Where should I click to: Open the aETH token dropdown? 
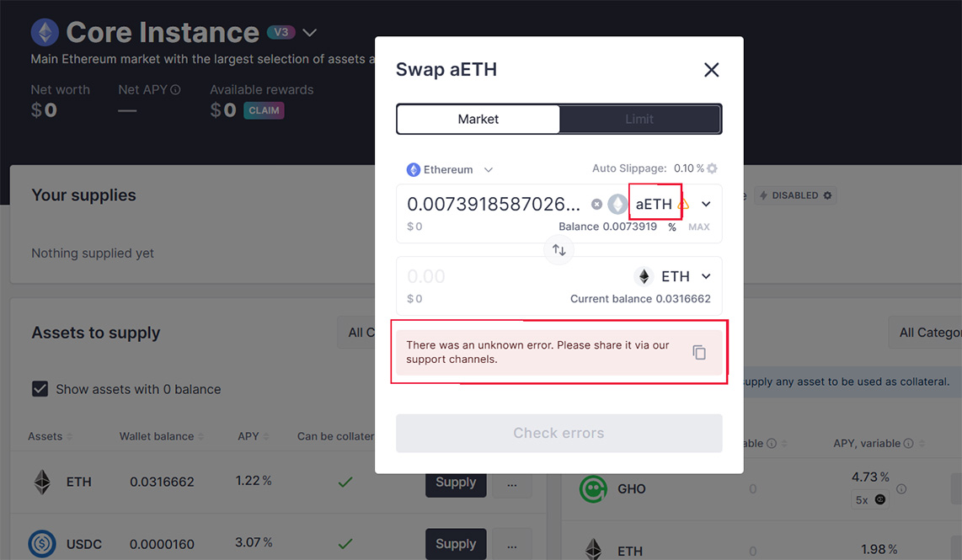706,204
